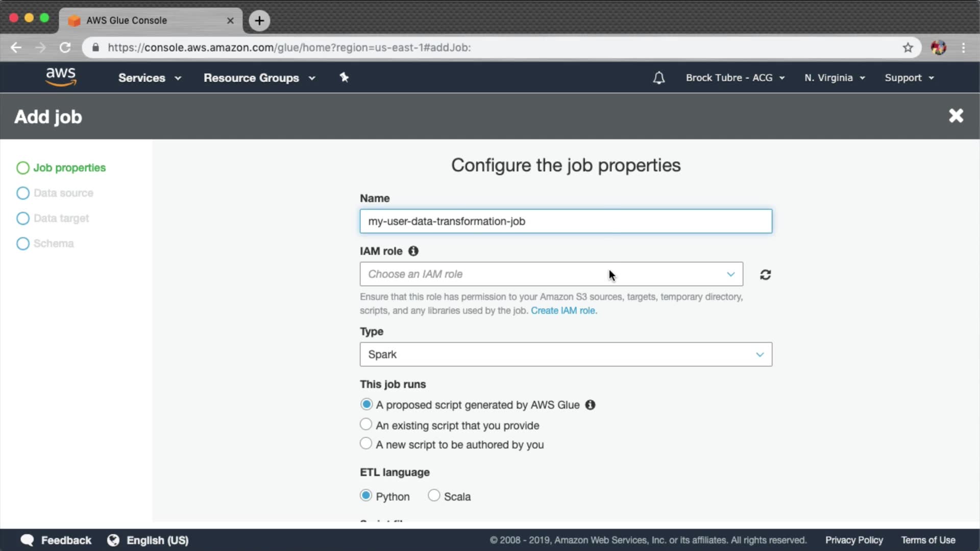980x551 pixels.
Task: Click the Feedback button in footer
Action: pos(56,540)
